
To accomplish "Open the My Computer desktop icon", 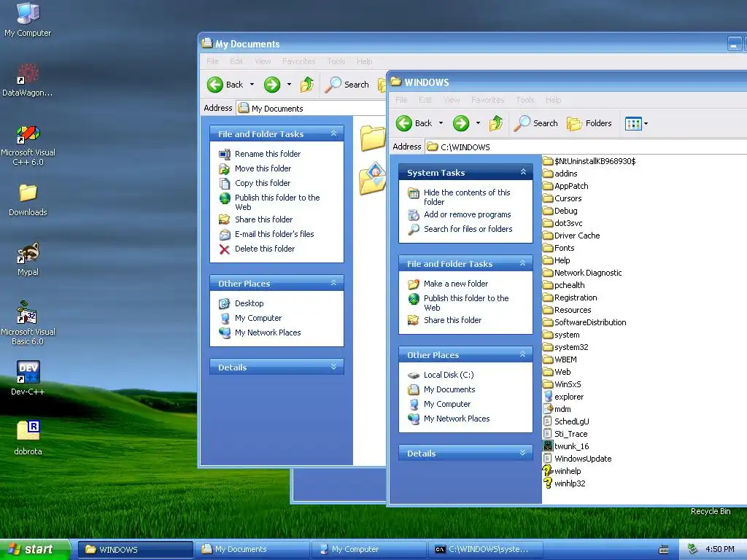I will (x=28, y=20).
